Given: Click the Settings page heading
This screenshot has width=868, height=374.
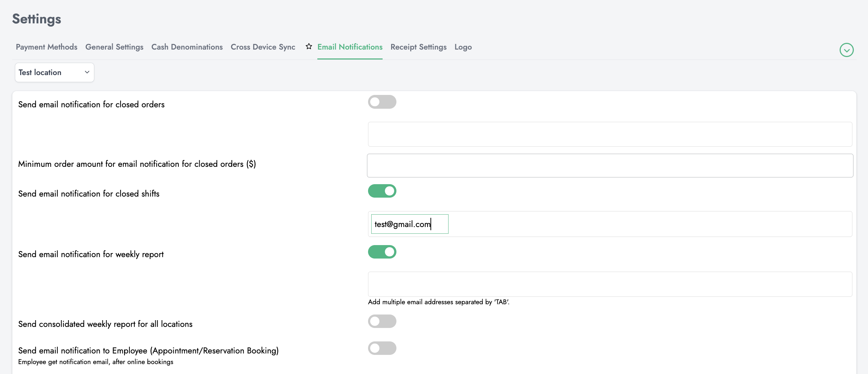Looking at the screenshot, I should [37, 19].
